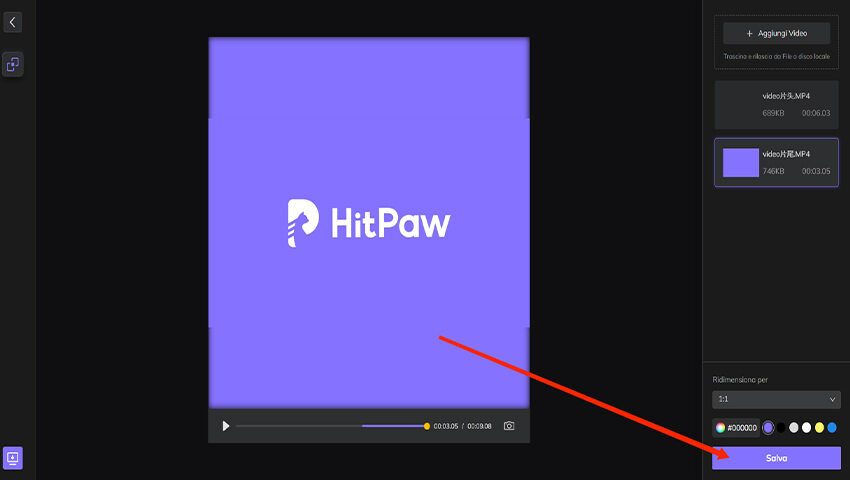This screenshot has height=480, width=850.
Task: Choose the yellow background color swatch
Action: click(x=819, y=428)
